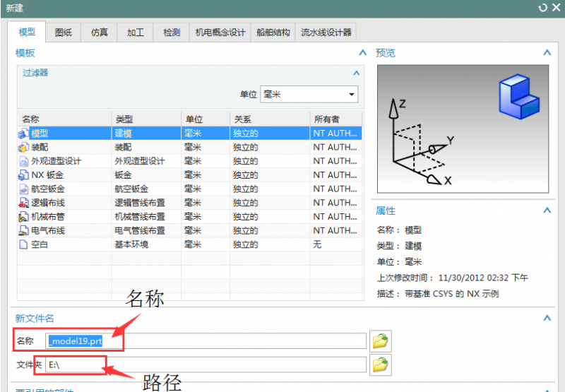Switch to the 机电概念设计 tab

[x=220, y=32]
